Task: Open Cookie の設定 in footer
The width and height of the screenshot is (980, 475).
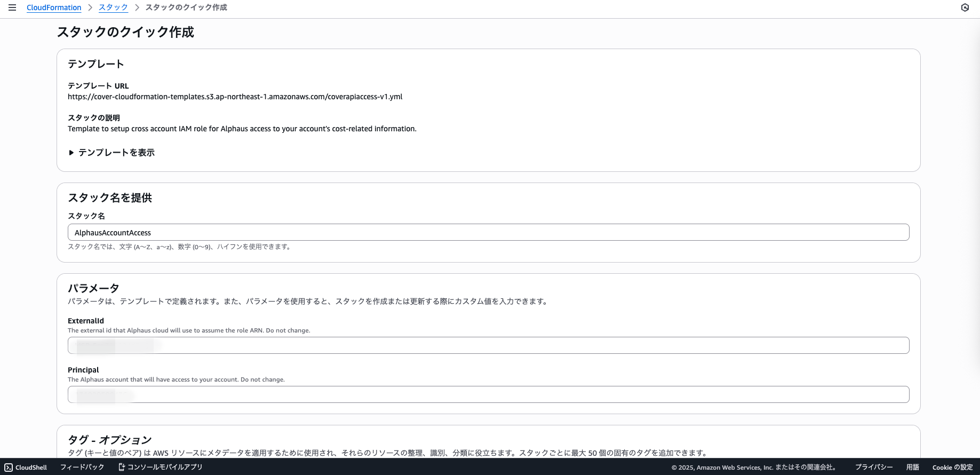Action: click(x=953, y=467)
